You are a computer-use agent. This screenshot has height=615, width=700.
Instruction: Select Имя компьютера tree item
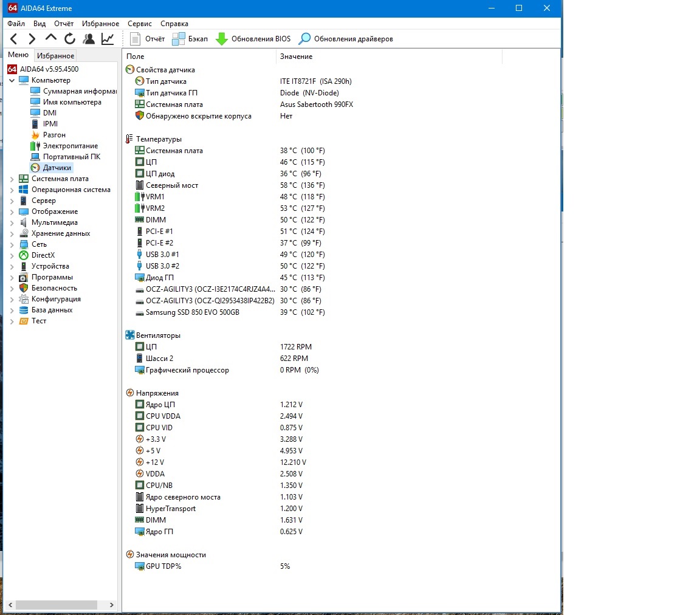point(66,102)
